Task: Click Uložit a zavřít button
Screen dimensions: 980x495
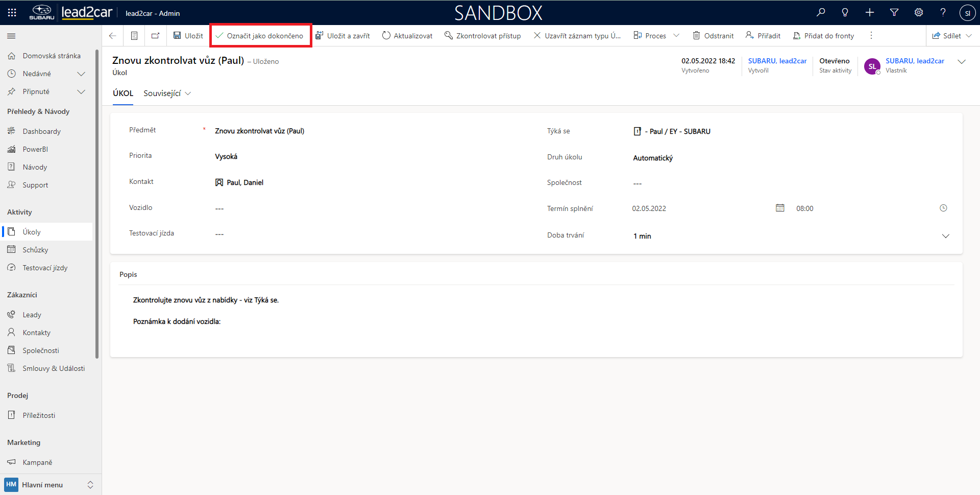Action: click(342, 36)
